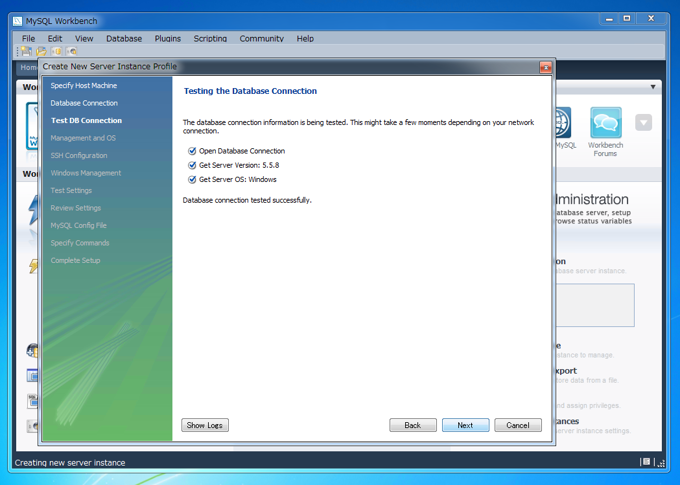Collapse the Workbench Central panel triangle
Viewport: 680px width, 485px height.
point(653,87)
